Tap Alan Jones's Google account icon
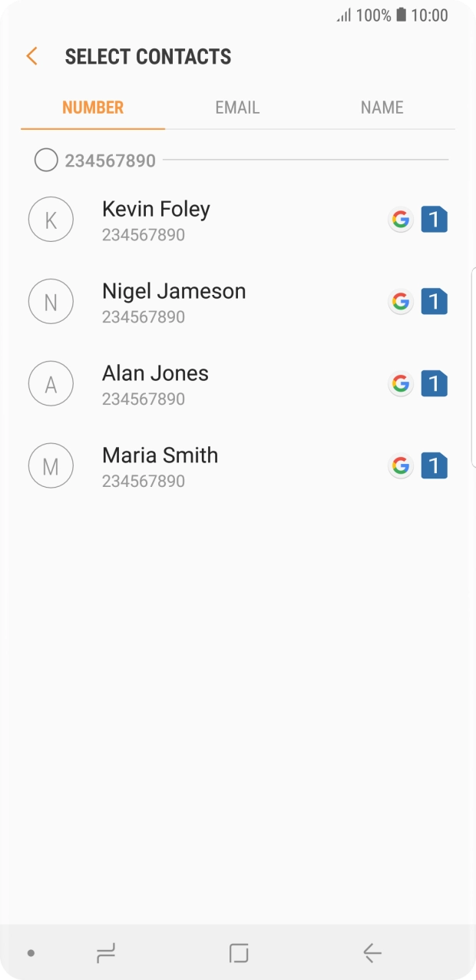This screenshot has width=476, height=980. click(401, 384)
